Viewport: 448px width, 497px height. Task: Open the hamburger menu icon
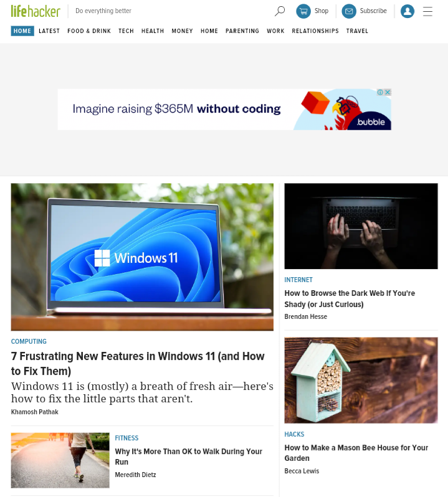pos(427,11)
